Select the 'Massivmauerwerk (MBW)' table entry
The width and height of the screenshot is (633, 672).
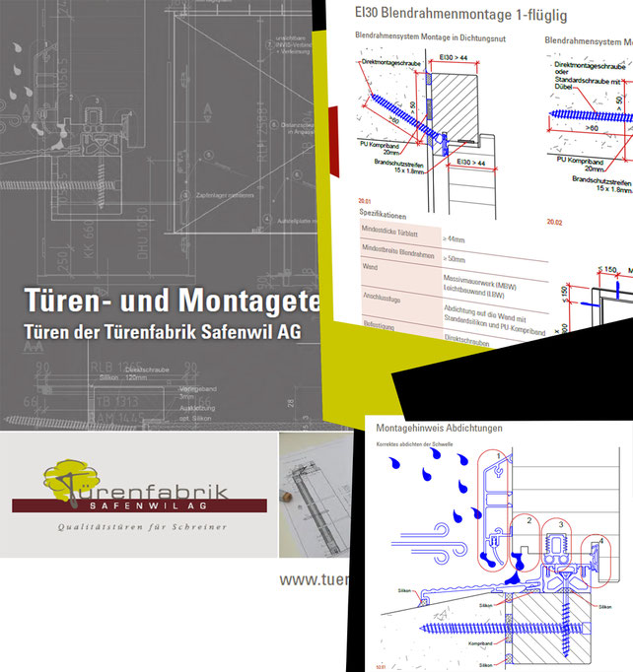pyautogui.click(x=479, y=282)
